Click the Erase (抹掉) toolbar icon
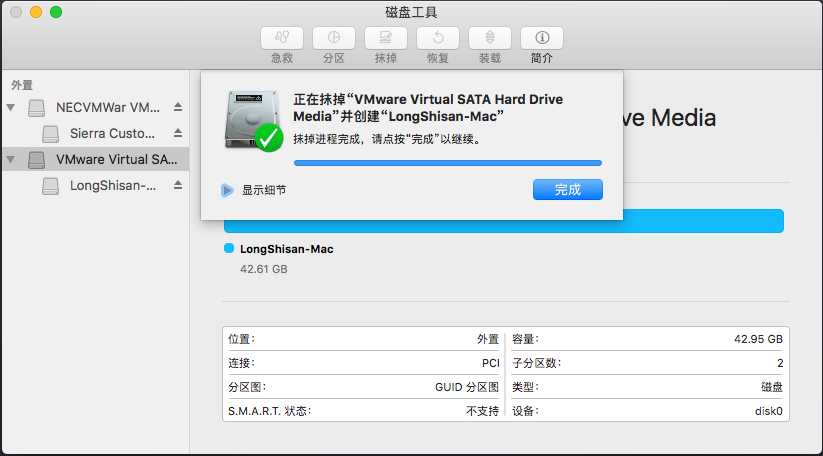This screenshot has height=456, width=823. tap(386, 38)
